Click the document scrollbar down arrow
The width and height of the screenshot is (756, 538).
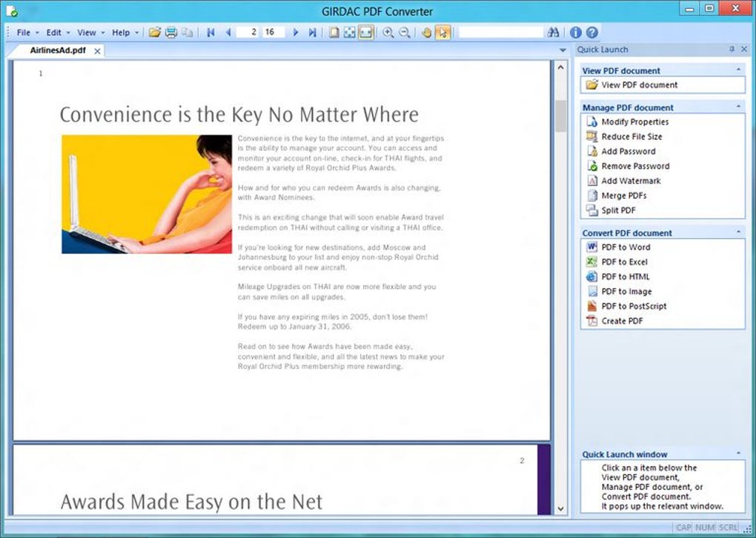(x=560, y=508)
